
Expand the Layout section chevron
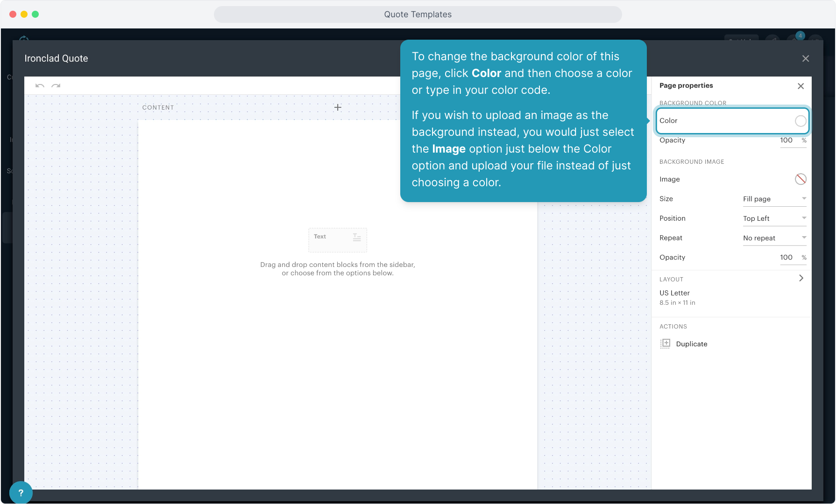tap(801, 278)
